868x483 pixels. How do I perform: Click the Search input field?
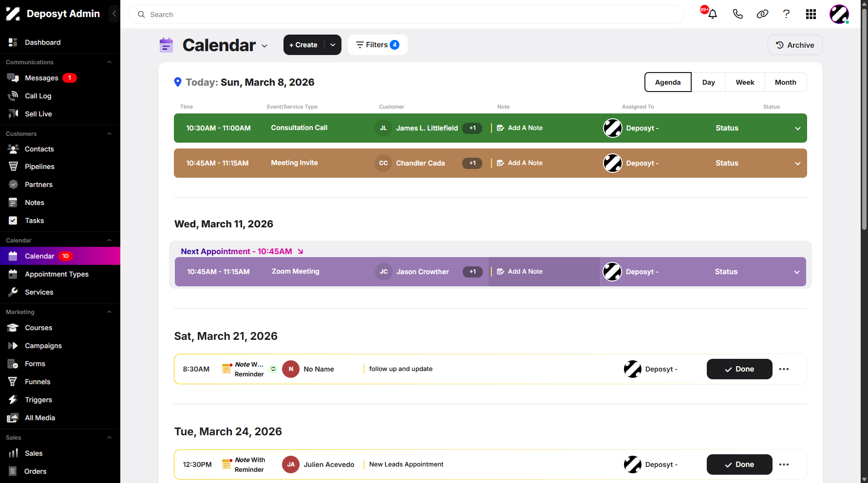click(406, 15)
